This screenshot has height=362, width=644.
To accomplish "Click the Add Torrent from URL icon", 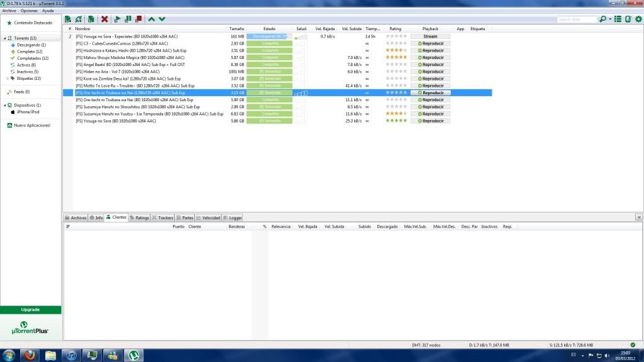I will coord(79,19).
